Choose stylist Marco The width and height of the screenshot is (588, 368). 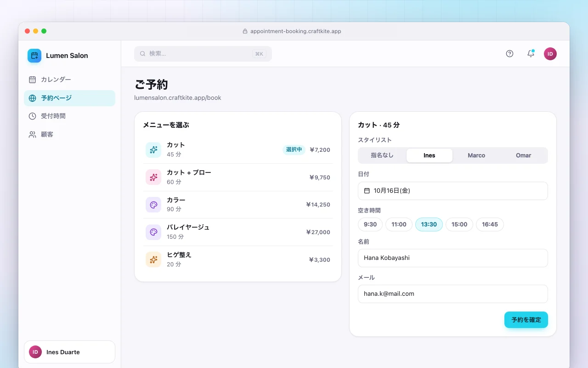click(x=476, y=155)
